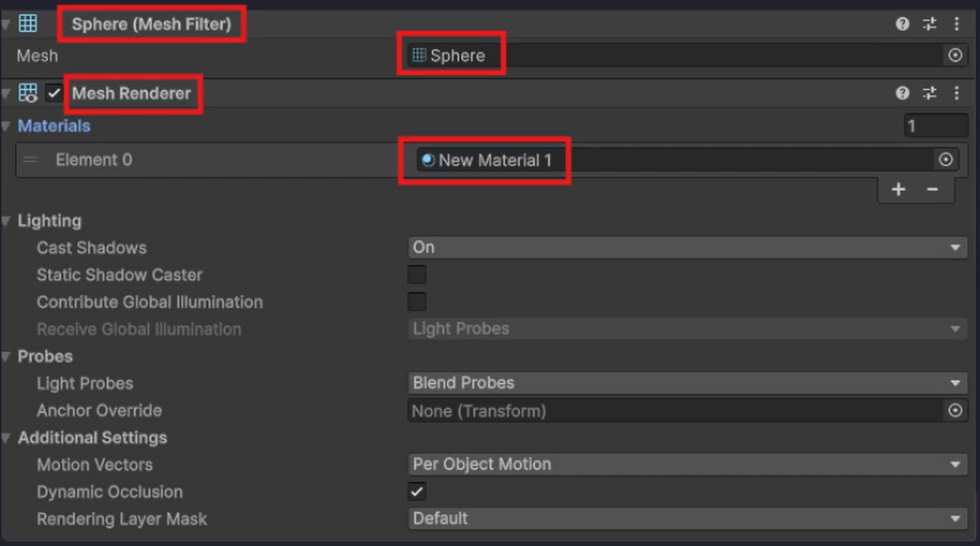Open the Cast Shadows dropdown
980x546 pixels.
(687, 247)
